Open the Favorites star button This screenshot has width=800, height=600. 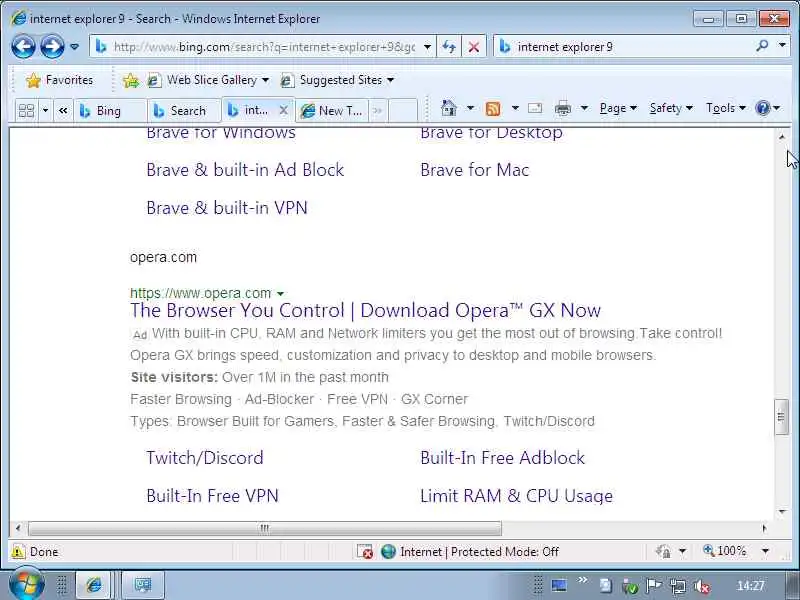(x=60, y=80)
